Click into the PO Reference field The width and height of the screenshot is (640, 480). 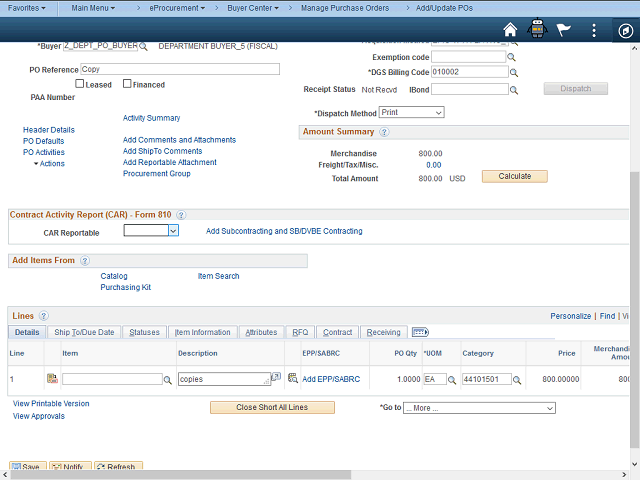[178, 70]
